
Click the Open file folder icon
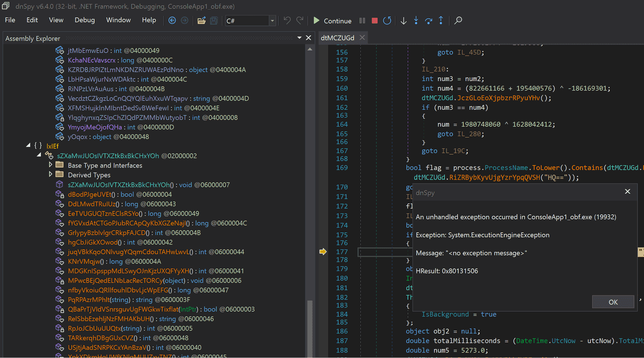click(201, 21)
